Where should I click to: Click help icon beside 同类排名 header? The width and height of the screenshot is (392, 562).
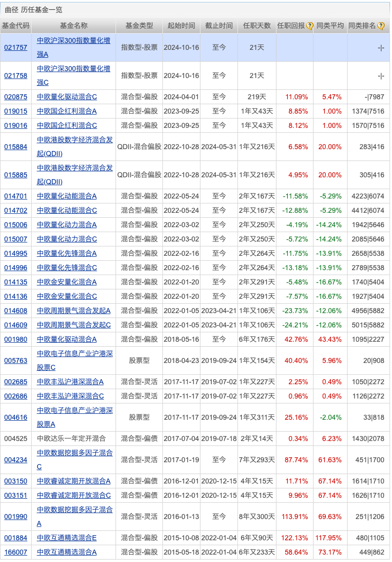381,26
